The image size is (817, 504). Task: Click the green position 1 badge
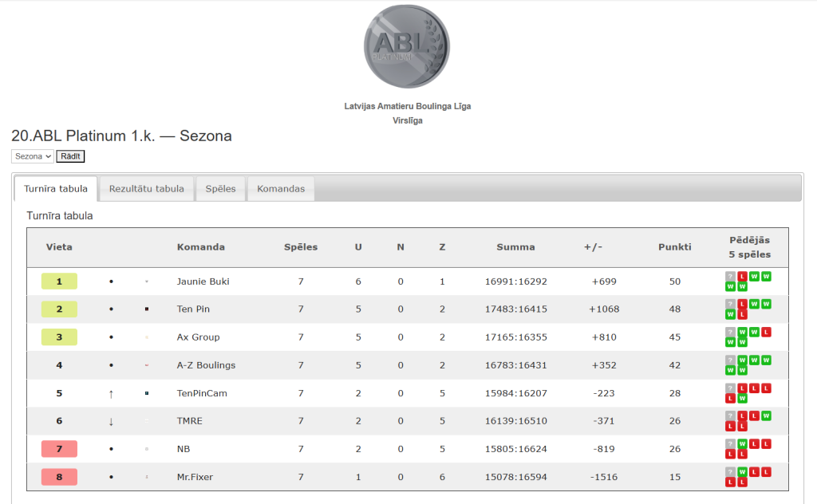click(x=59, y=282)
